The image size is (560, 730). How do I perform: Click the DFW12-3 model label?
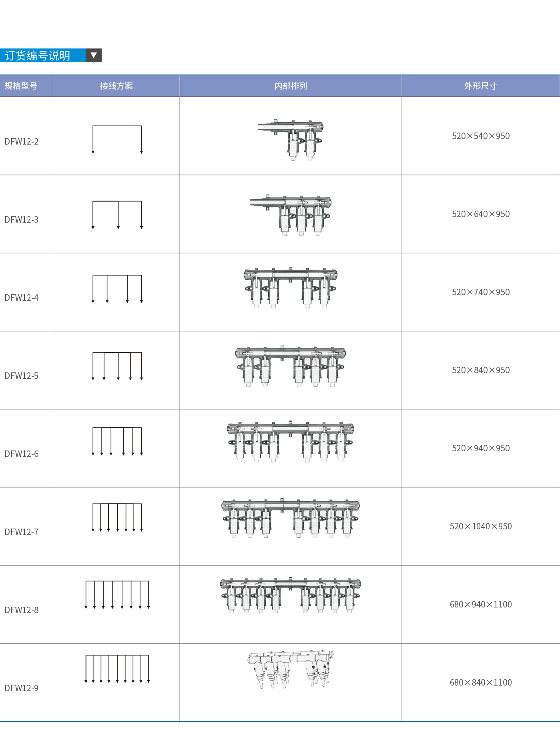tap(22, 219)
